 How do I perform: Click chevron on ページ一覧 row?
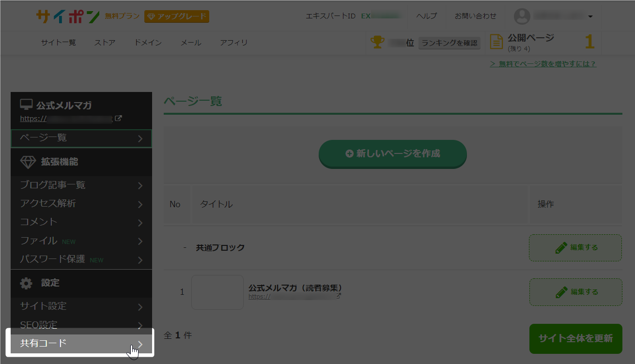pyautogui.click(x=140, y=139)
